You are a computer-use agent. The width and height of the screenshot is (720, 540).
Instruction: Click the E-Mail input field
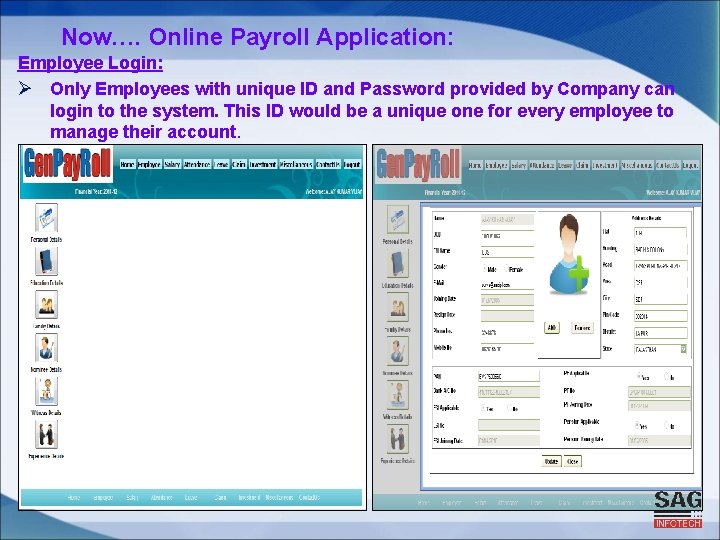click(x=507, y=285)
